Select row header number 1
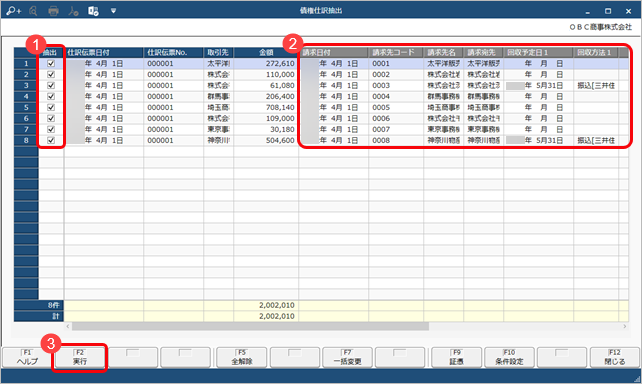Image resolution: width=642 pixels, height=384 pixels. (26, 63)
